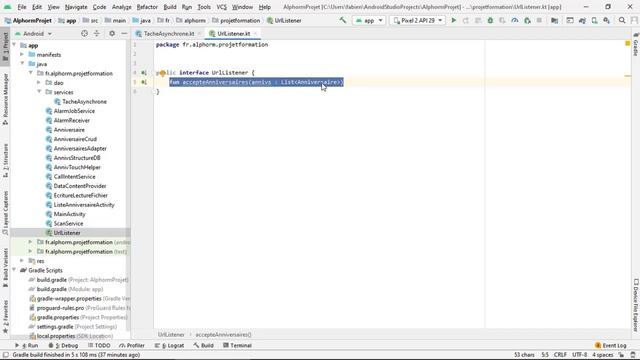The width and height of the screenshot is (640, 360).
Task: Toggle the Favorites side tab
Action: pyautogui.click(x=5, y=317)
